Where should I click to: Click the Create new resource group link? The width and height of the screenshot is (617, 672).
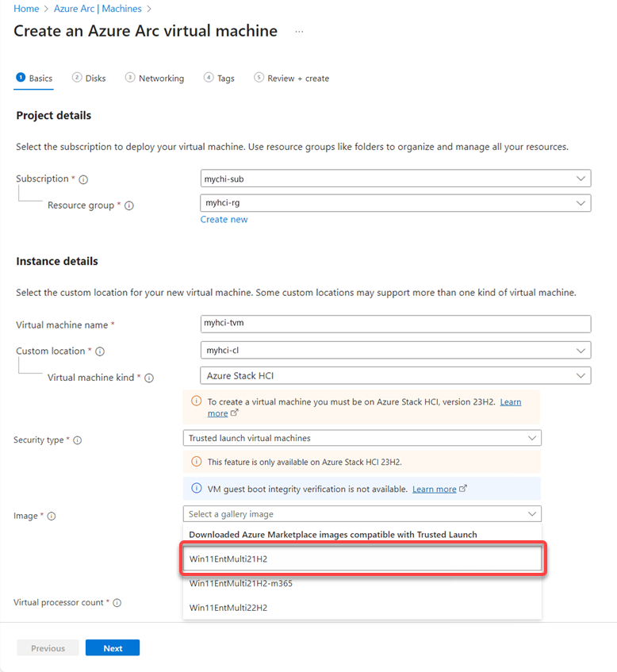pyautogui.click(x=224, y=220)
